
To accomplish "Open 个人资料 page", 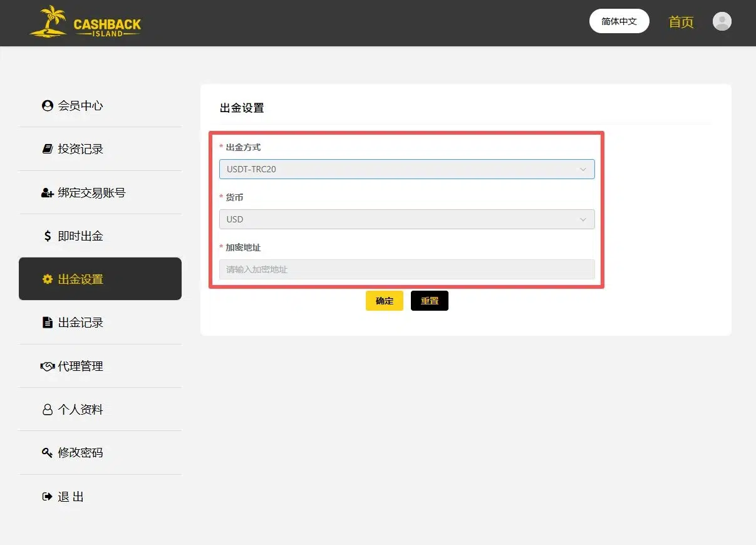I will point(100,410).
